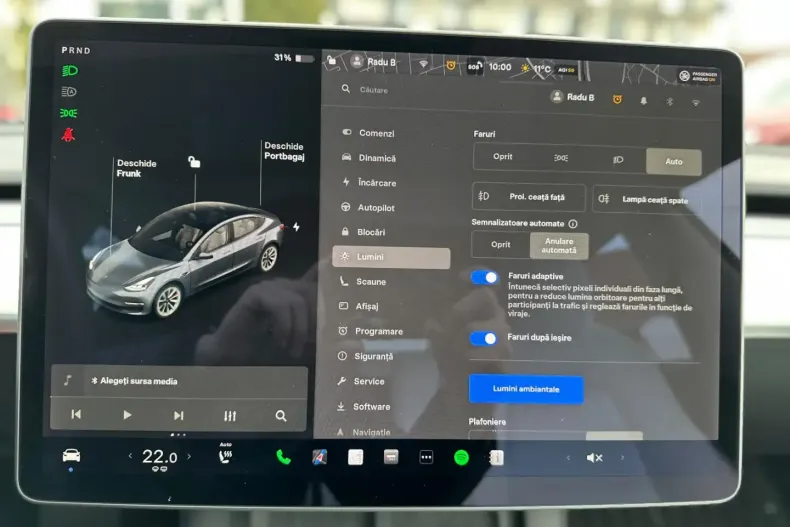Viewport: 790px width, 527px height.
Task: Click next track button
Action: (x=178, y=415)
